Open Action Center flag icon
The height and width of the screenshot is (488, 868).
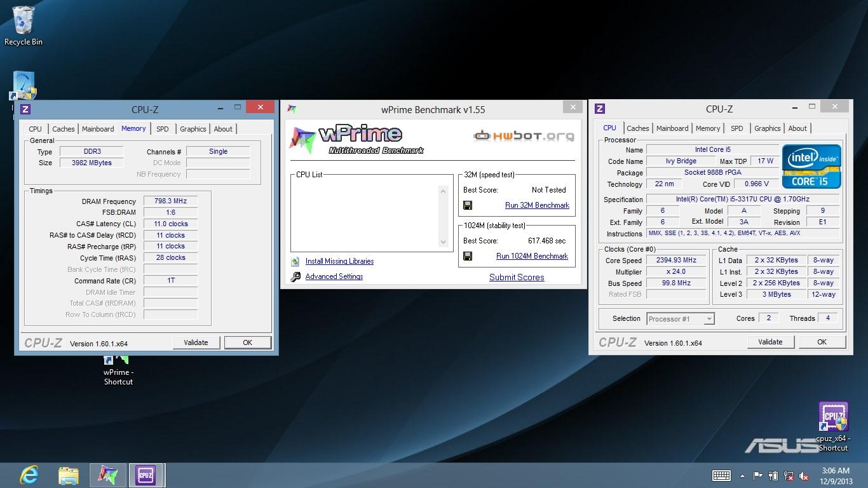(757, 475)
